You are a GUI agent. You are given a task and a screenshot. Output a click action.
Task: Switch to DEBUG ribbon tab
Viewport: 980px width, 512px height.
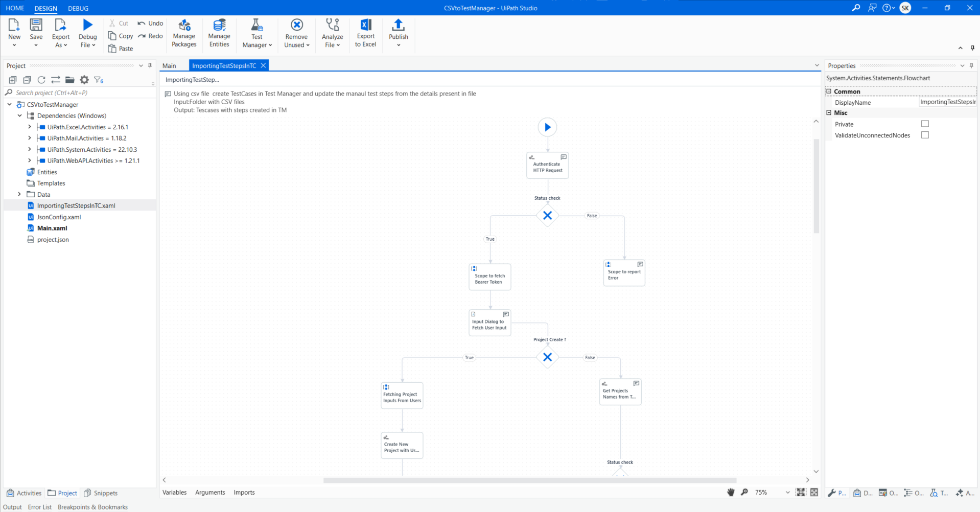click(x=78, y=8)
